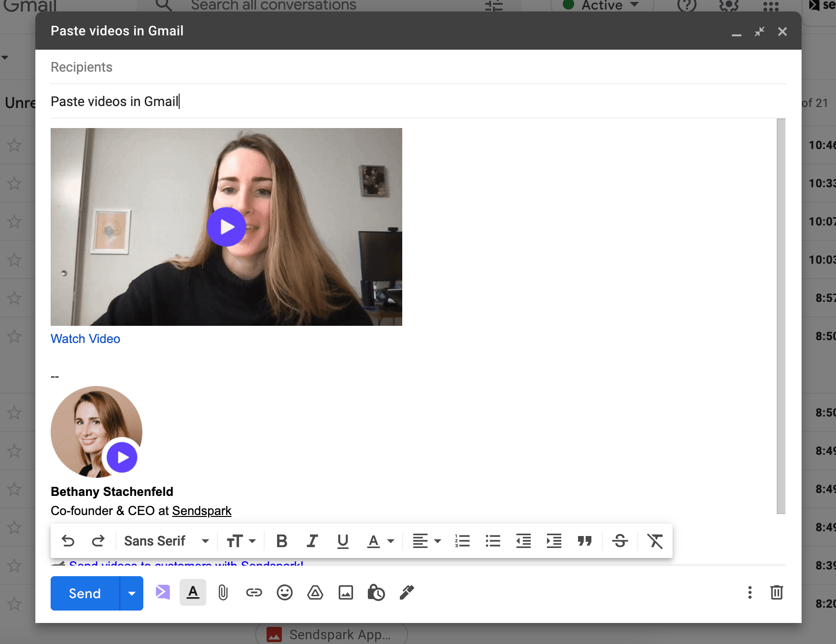This screenshot has width=836, height=644.
Task: Open the text size dropdown
Action: point(241,541)
